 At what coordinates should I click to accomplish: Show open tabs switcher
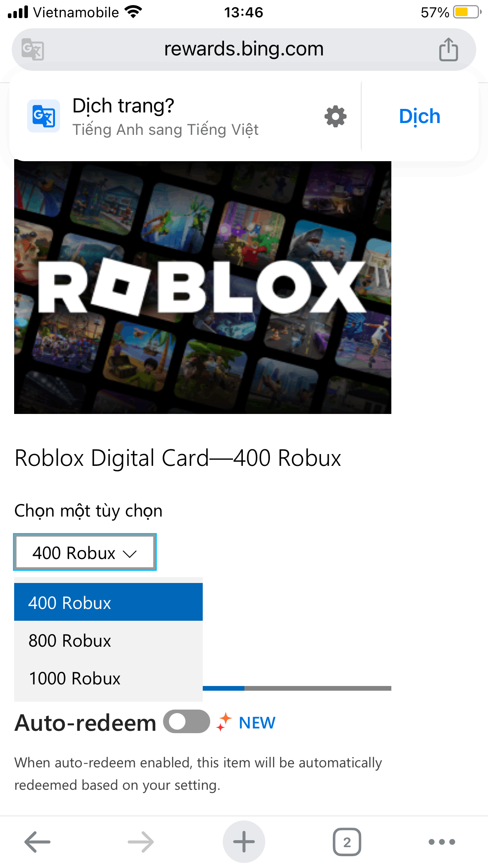click(347, 842)
